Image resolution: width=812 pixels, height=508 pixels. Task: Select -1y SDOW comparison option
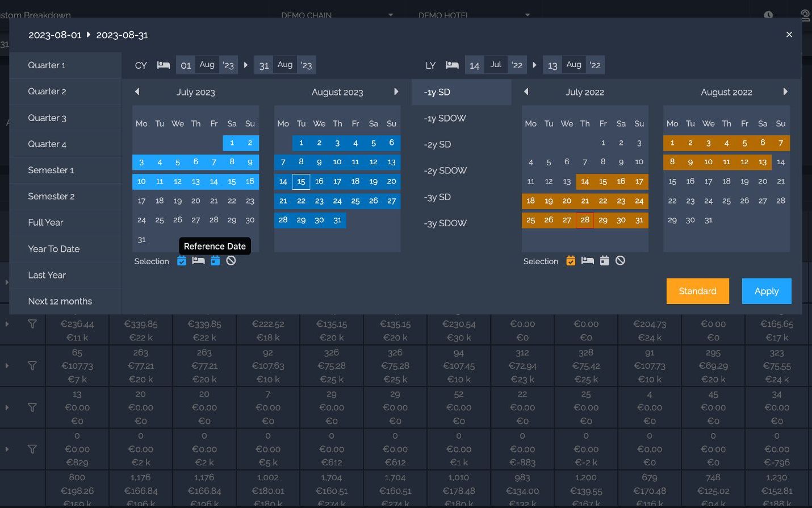click(461, 118)
